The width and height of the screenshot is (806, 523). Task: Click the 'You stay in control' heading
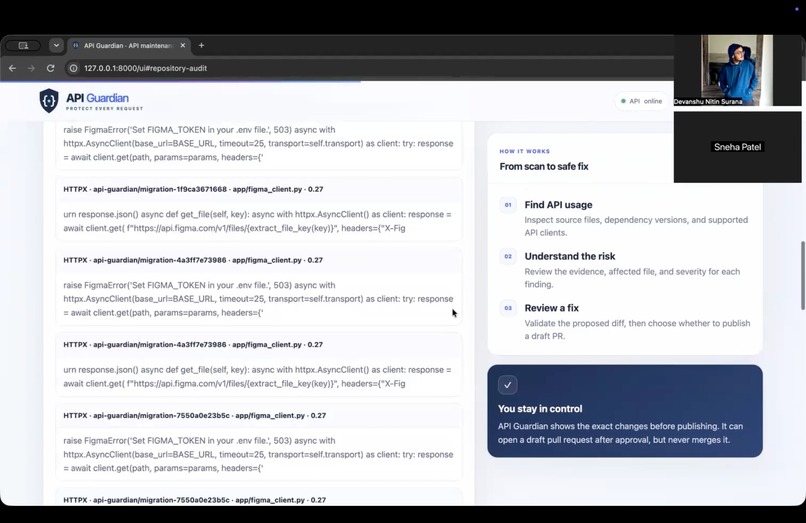[x=540, y=409]
